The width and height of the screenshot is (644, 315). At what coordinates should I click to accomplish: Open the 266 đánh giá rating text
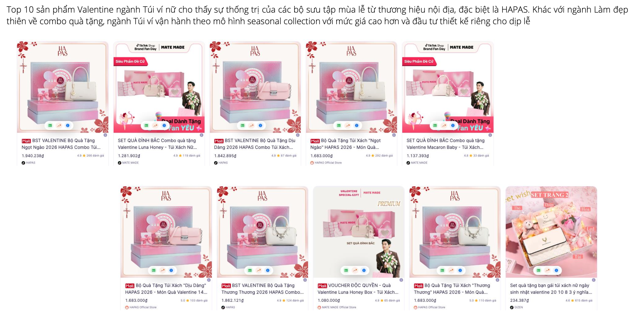click(x=95, y=156)
